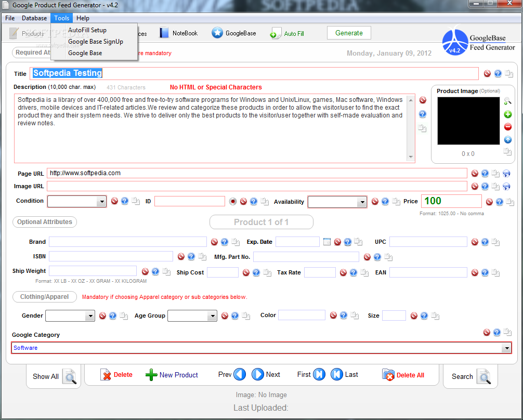
Task: Open help for the Description field
Action: [x=423, y=114]
